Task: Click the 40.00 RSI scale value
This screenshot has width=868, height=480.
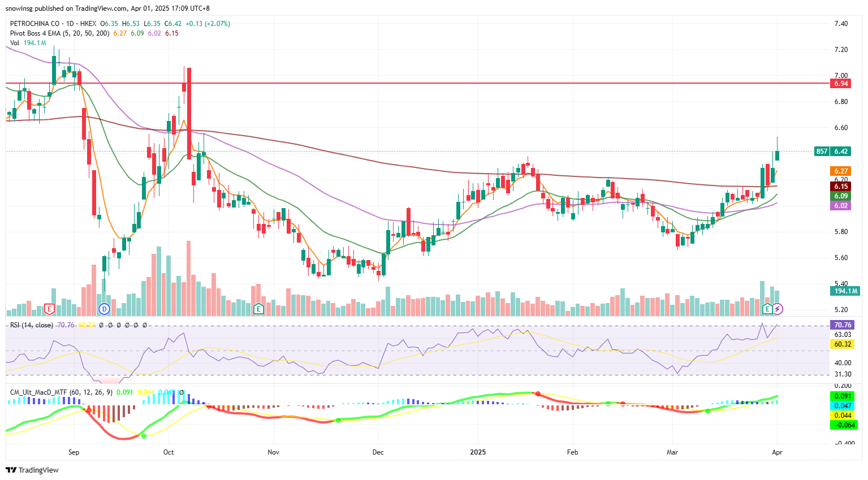Action: click(843, 363)
